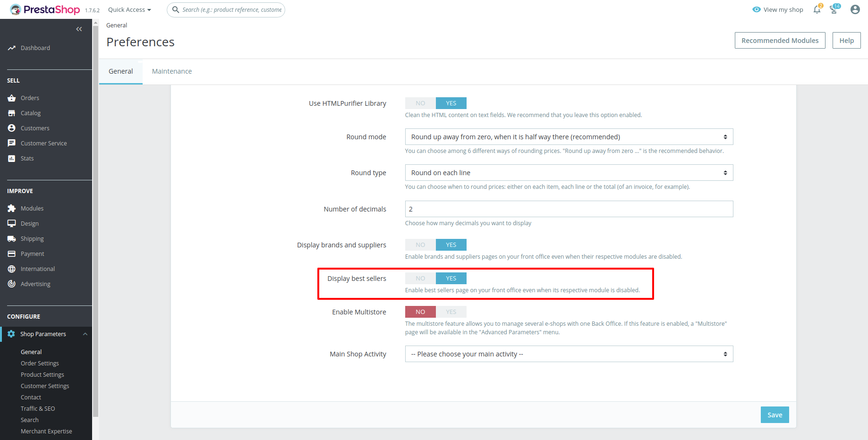Open Order Settings submenu item
Image resolution: width=868 pixels, height=440 pixels.
40,364
